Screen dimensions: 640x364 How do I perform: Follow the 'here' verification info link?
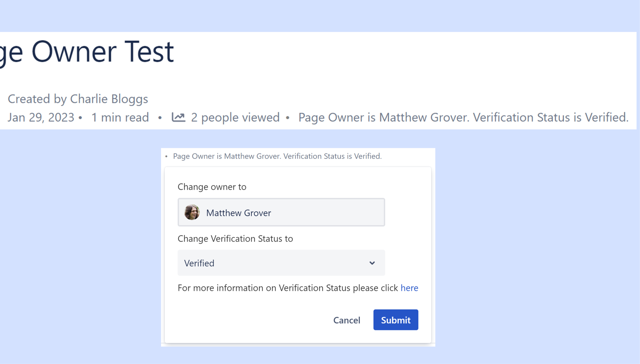409,288
